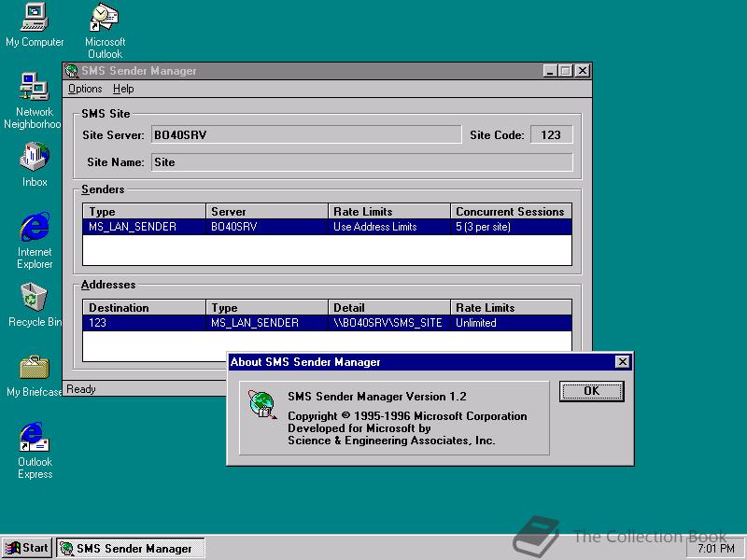The height and width of the screenshot is (560, 747).
Task: Click OK in the About dialog
Action: click(591, 391)
